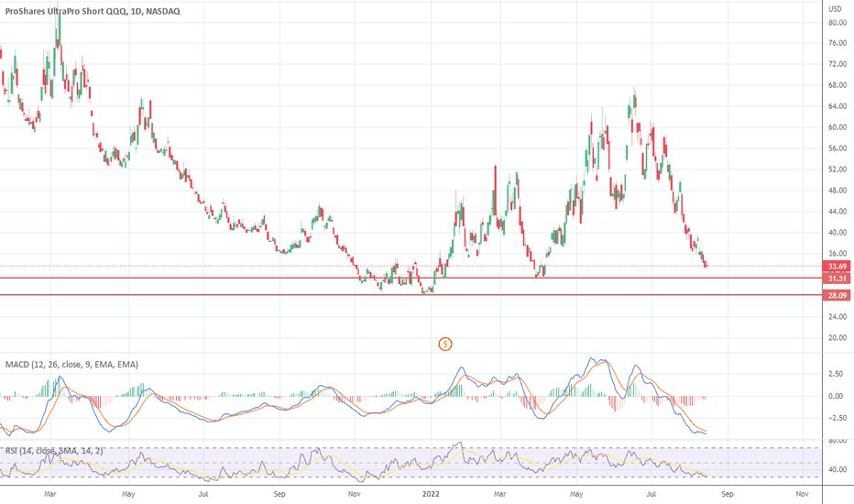854x504 pixels.
Task: Click the USD currency label
Action: tap(835, 9)
